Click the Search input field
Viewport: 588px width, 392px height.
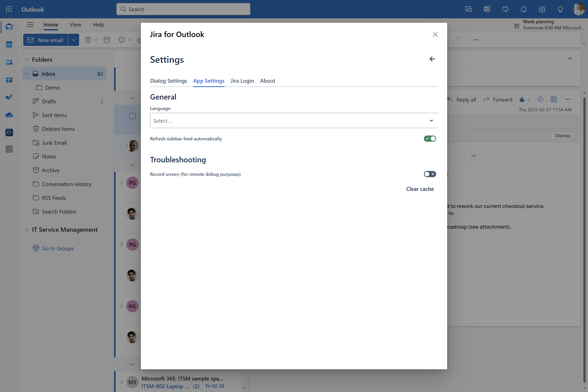[183, 9]
